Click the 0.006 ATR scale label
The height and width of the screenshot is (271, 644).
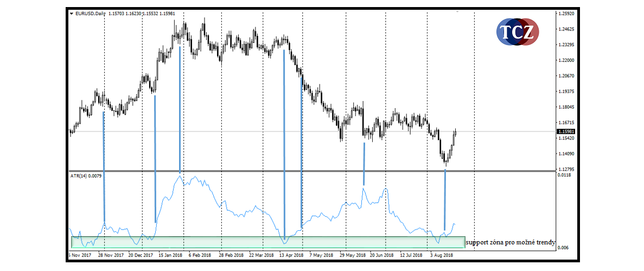coord(563,248)
